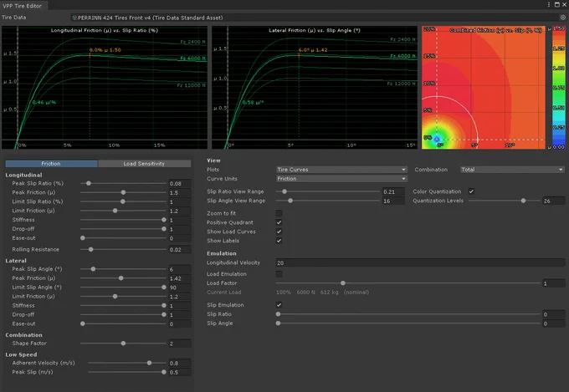Viewport: 569px width, 392px height.
Task: Toggle the Slip Emulation checkbox
Action: coord(279,305)
